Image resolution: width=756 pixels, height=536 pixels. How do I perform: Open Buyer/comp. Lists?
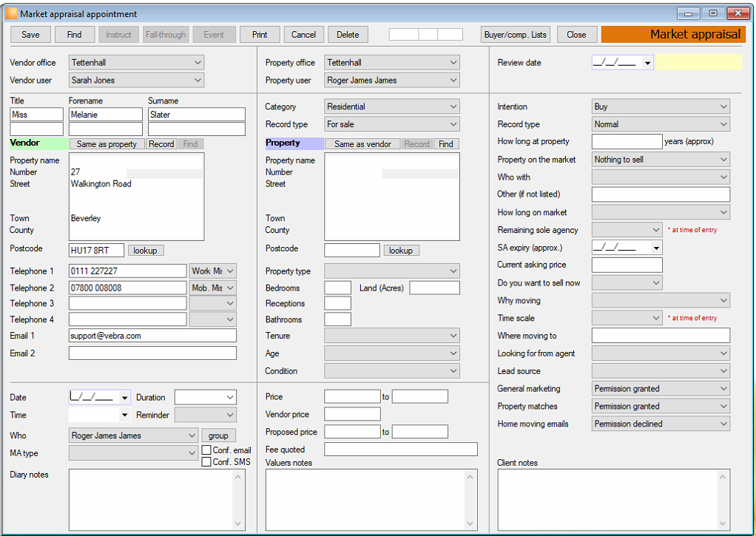click(516, 35)
